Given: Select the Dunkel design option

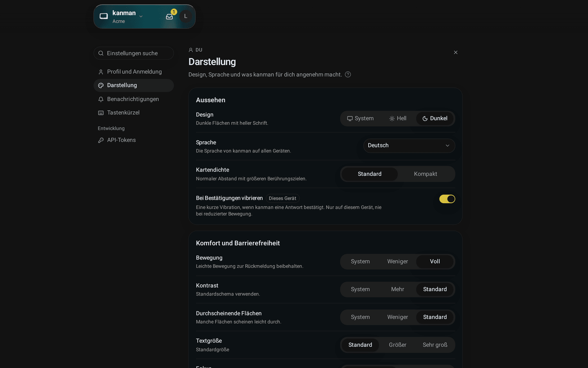Looking at the screenshot, I should click(x=435, y=119).
